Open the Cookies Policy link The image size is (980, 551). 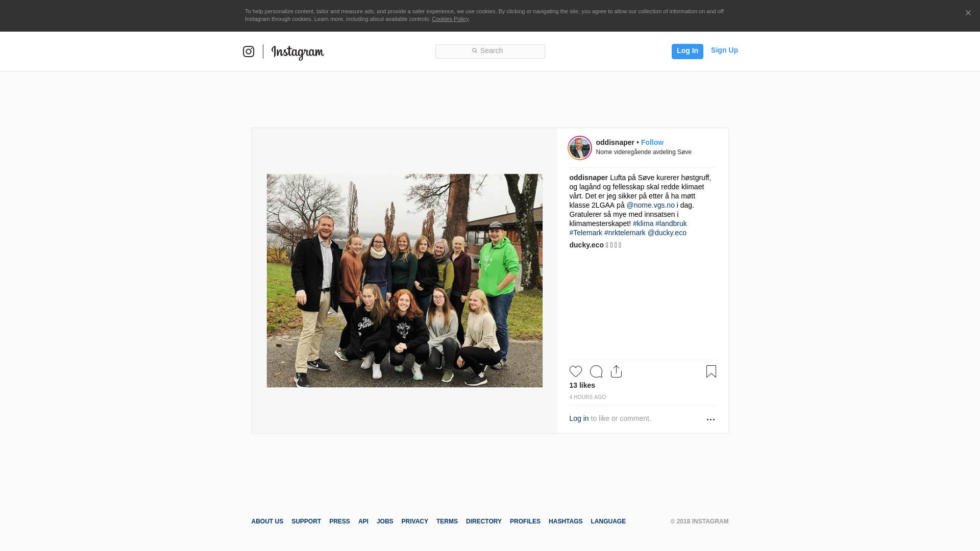pyautogui.click(x=450, y=19)
